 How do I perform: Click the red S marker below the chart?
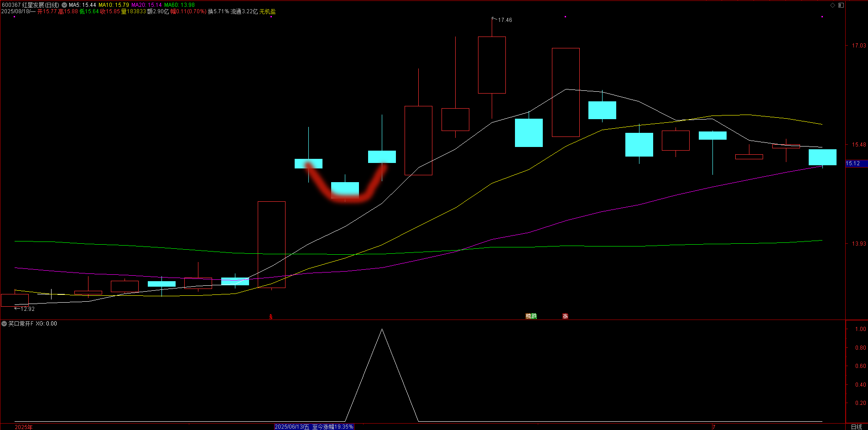pyautogui.click(x=271, y=317)
